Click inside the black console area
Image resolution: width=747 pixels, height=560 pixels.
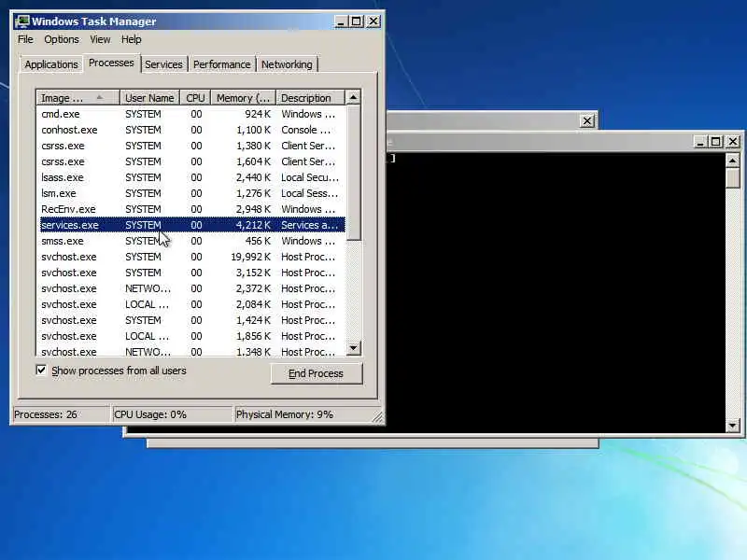click(x=555, y=293)
